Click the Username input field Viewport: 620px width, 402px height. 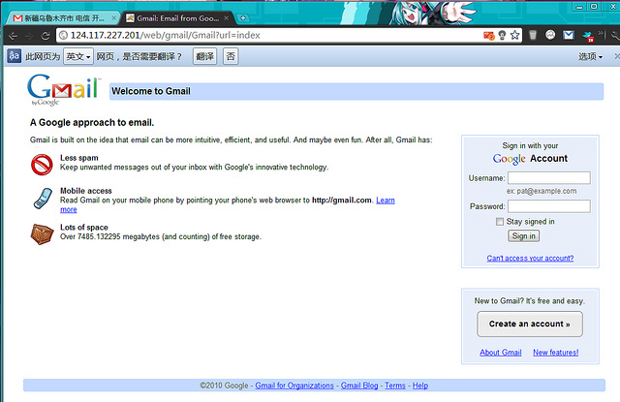pos(542,178)
